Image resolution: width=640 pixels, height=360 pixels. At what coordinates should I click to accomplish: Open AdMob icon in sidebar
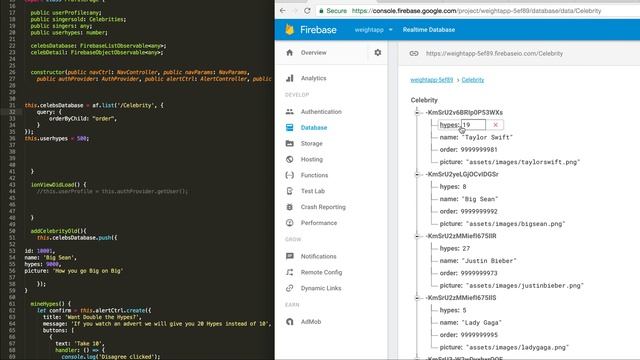pyautogui.click(x=290, y=322)
